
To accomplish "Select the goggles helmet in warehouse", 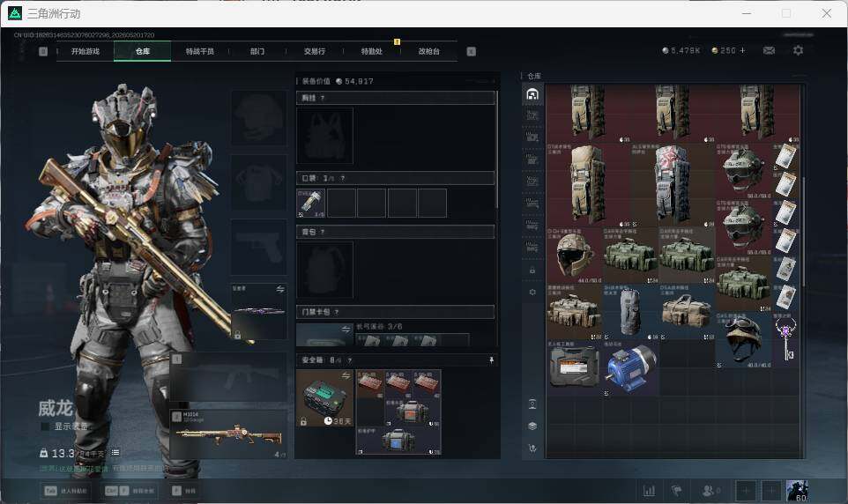I will (x=744, y=339).
